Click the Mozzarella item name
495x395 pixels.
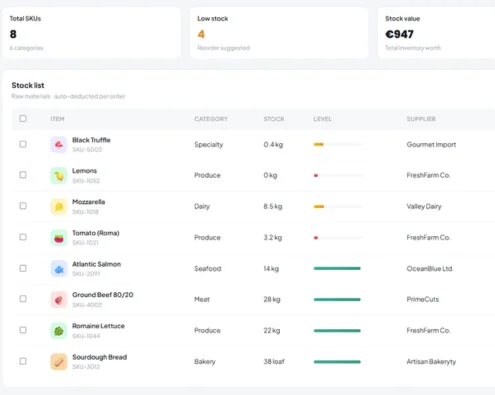tap(89, 202)
